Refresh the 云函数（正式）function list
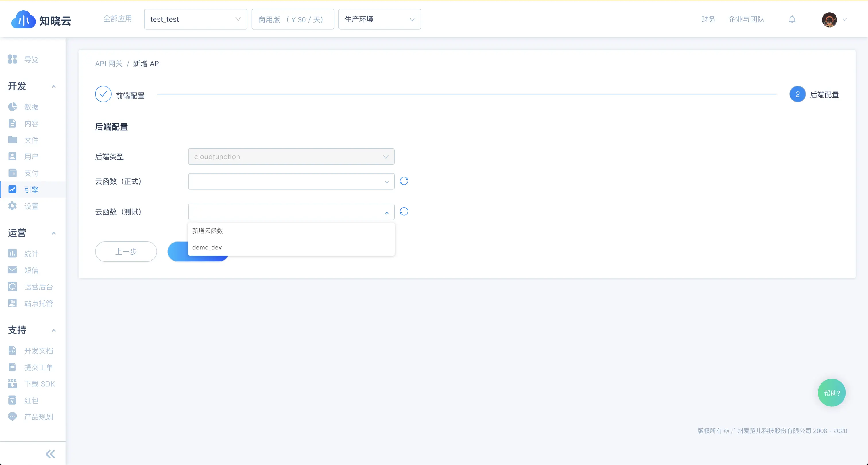Viewport: 868px width, 465px height. [404, 181]
